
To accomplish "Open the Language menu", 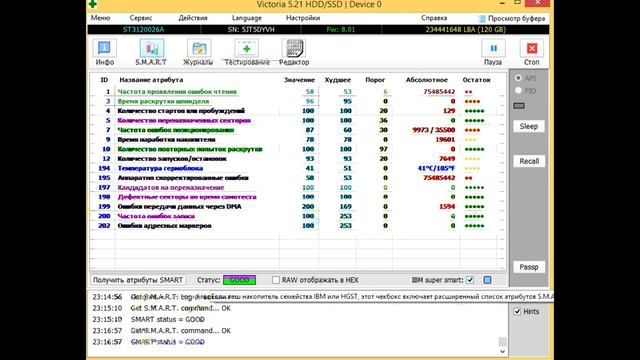I will pos(247,18).
